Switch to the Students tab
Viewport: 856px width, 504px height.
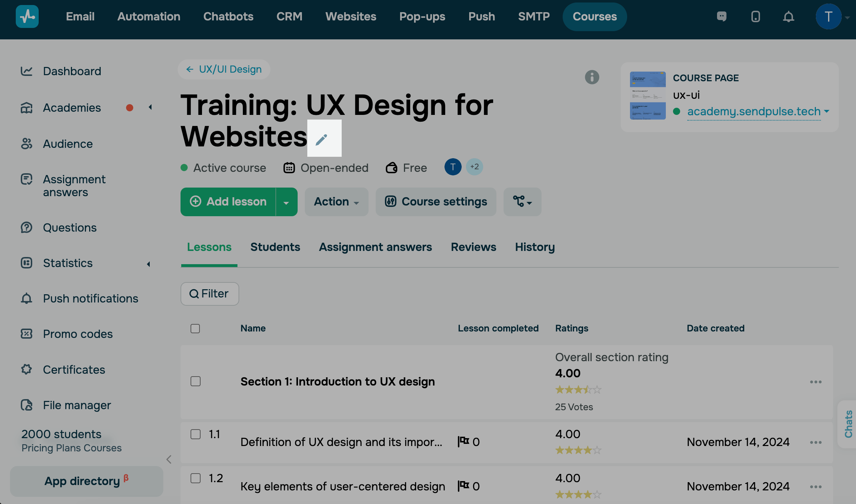tap(275, 247)
